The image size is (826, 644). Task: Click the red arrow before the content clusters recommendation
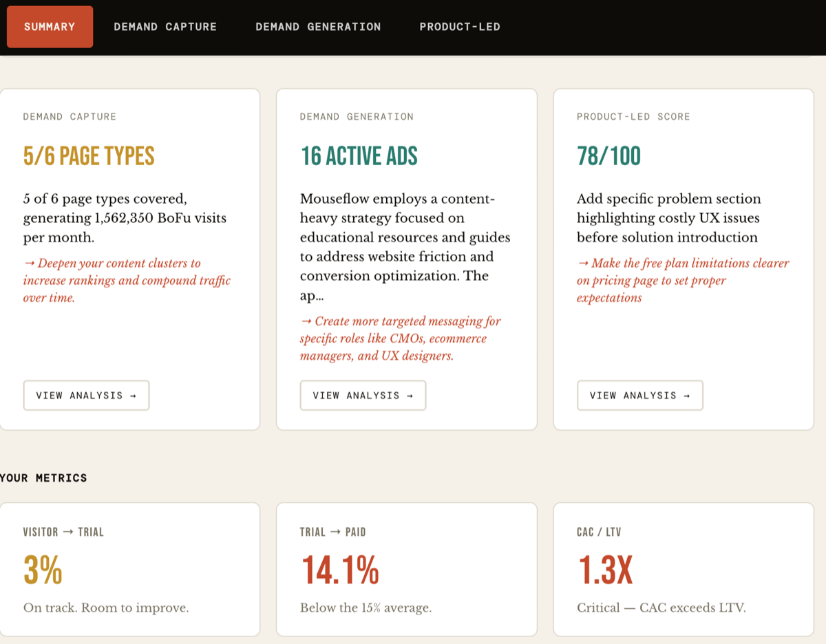click(x=29, y=263)
